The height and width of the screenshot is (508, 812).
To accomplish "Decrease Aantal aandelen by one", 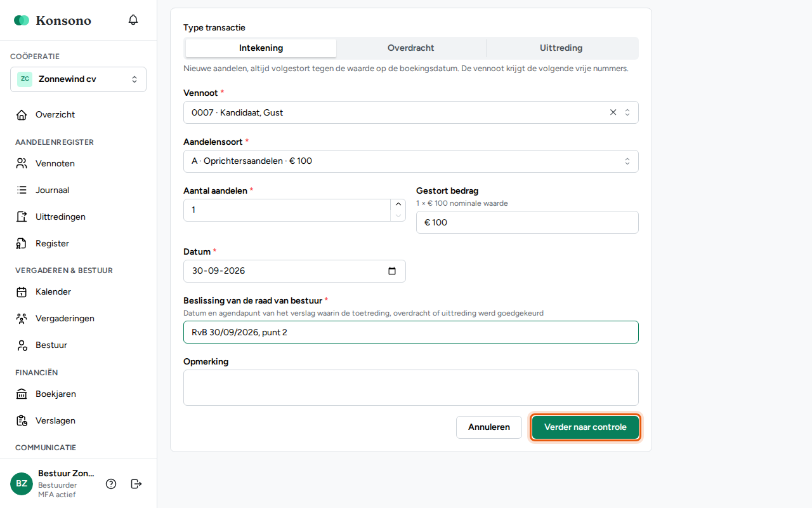I will pos(398,216).
